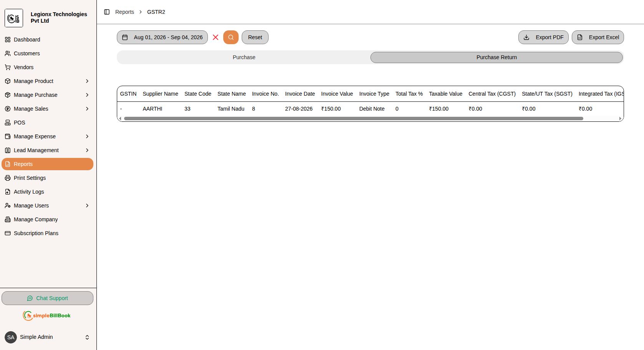
Task: Click the Manage Sales icon
Action: [x=8, y=109]
